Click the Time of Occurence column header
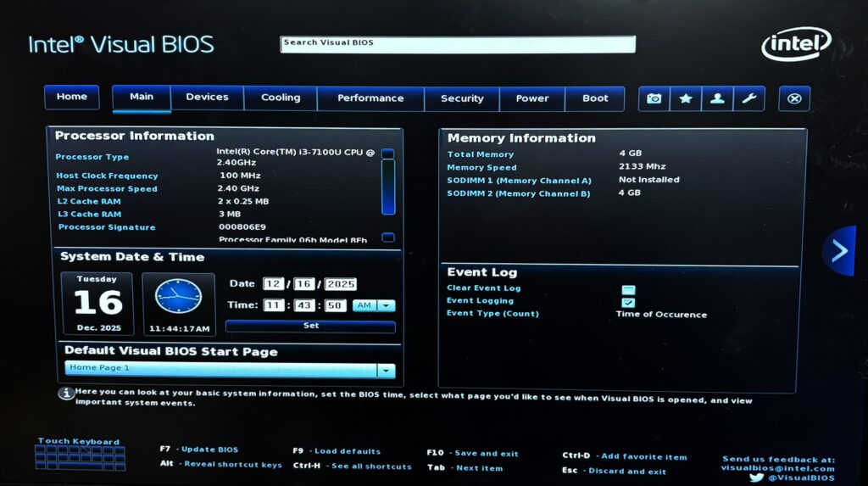The image size is (868, 486). (661, 314)
